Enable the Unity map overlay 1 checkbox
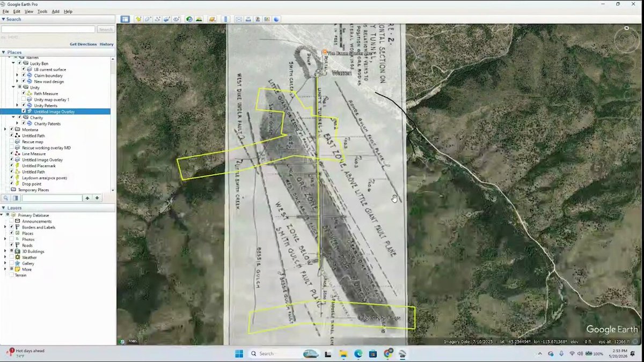Viewport: 644px width, 362px height. [24, 100]
